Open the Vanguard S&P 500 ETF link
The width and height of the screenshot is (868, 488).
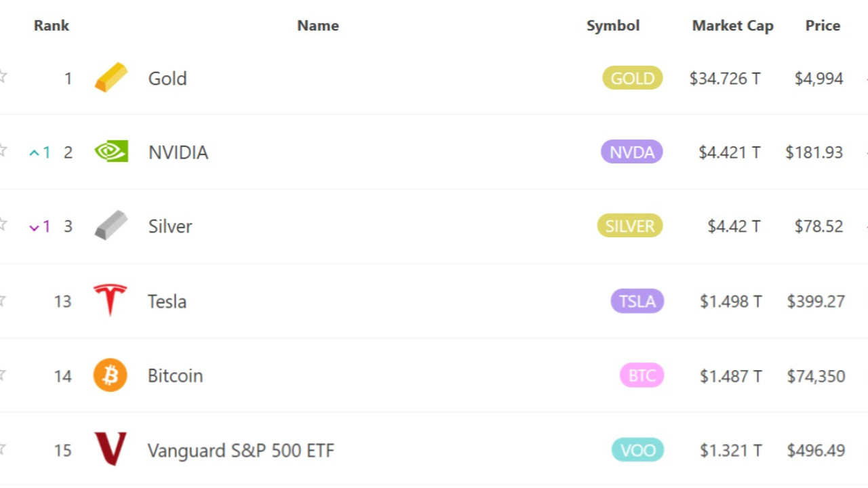pyautogui.click(x=241, y=450)
